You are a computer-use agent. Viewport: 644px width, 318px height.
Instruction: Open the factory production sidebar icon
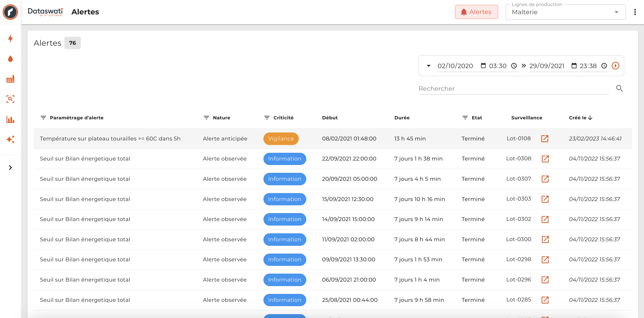[x=10, y=79]
